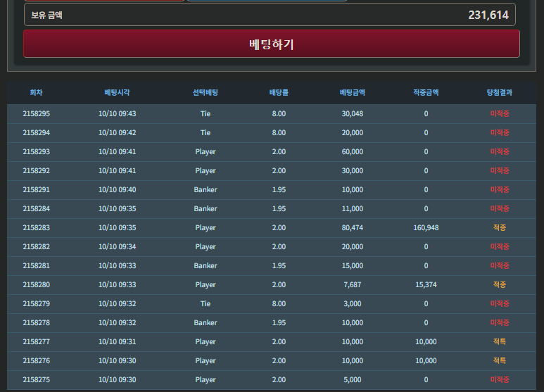
Task: Click 적특 result in row 2158276
Action: click(x=500, y=361)
